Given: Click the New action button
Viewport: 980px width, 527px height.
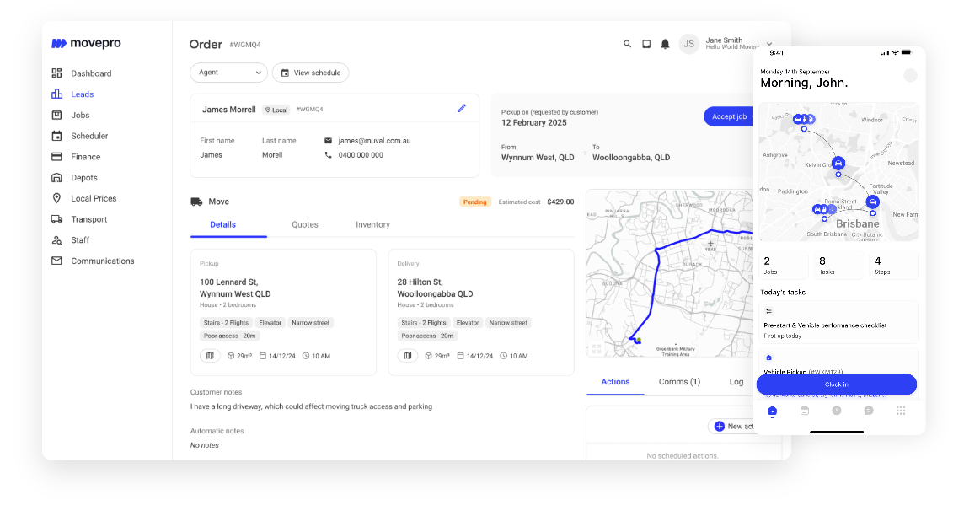Looking at the screenshot, I should 731,427.
